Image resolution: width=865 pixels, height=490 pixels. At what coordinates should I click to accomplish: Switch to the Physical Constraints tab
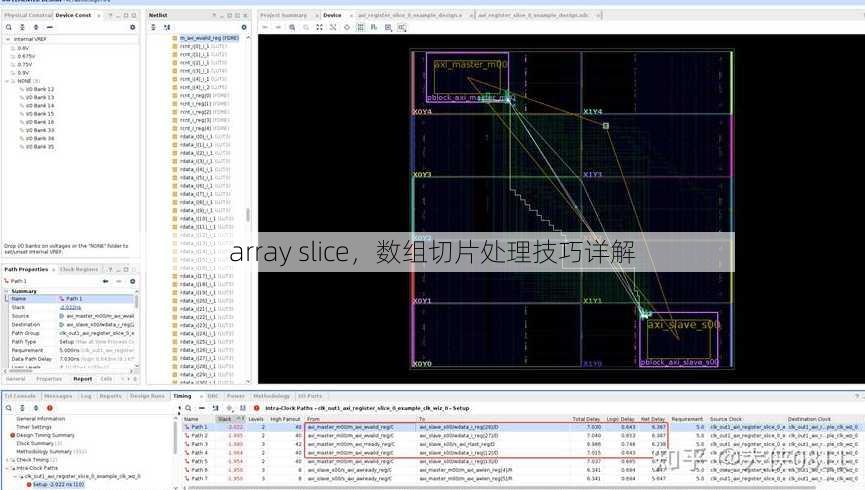pyautogui.click(x=29, y=15)
